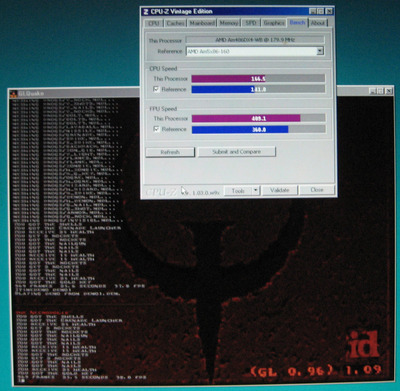Click CPU Speed This Processor bar 146.5
Image resolution: width=400 pixels, height=391 pixels.
258,78
